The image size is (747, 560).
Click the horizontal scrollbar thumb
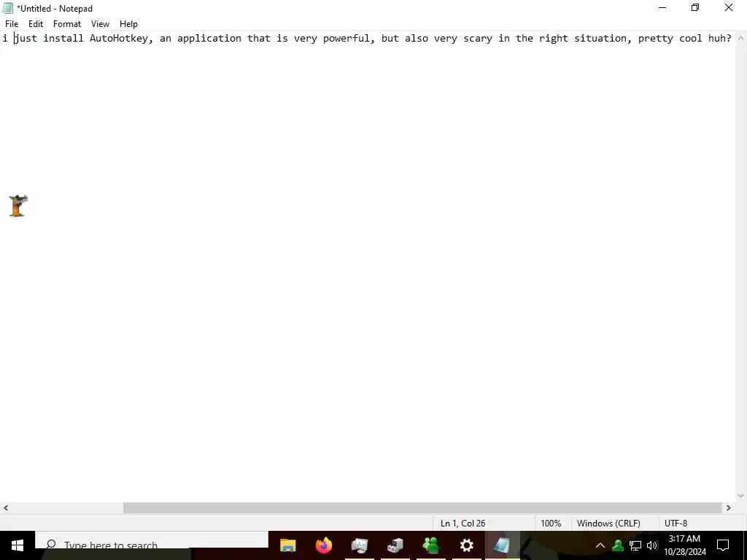click(x=422, y=507)
